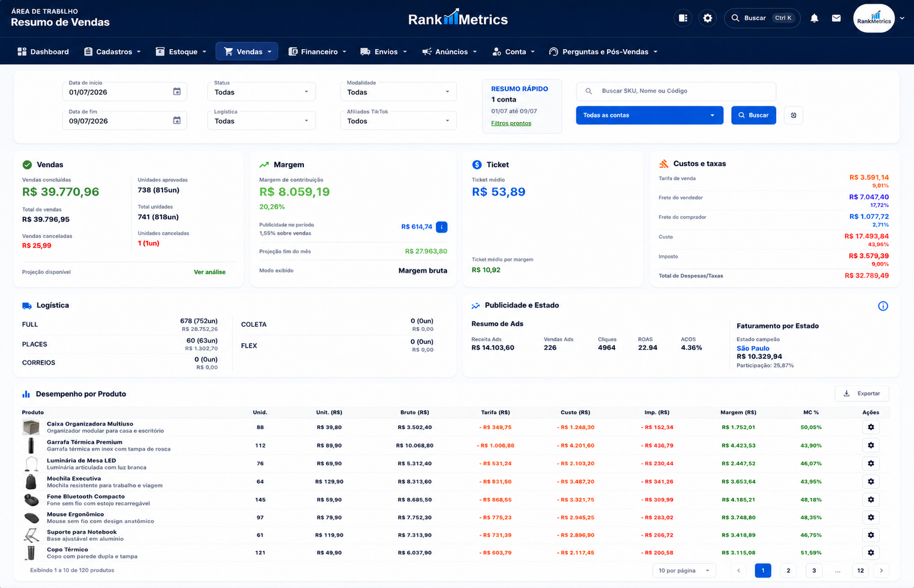Viewport: 914px width, 588px height.
Task: Expand the 10 por página selector
Action: [x=684, y=570]
